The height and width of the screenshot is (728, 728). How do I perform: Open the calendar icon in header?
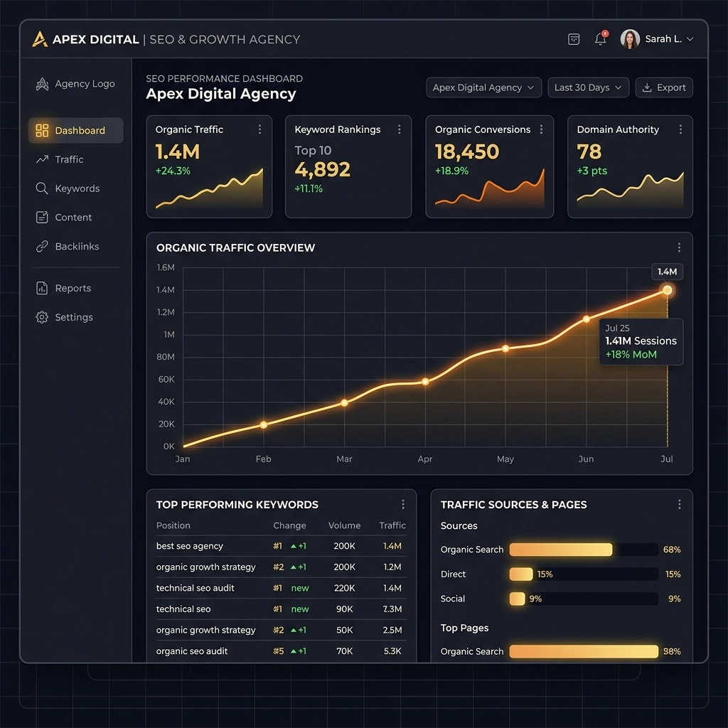[x=574, y=39]
